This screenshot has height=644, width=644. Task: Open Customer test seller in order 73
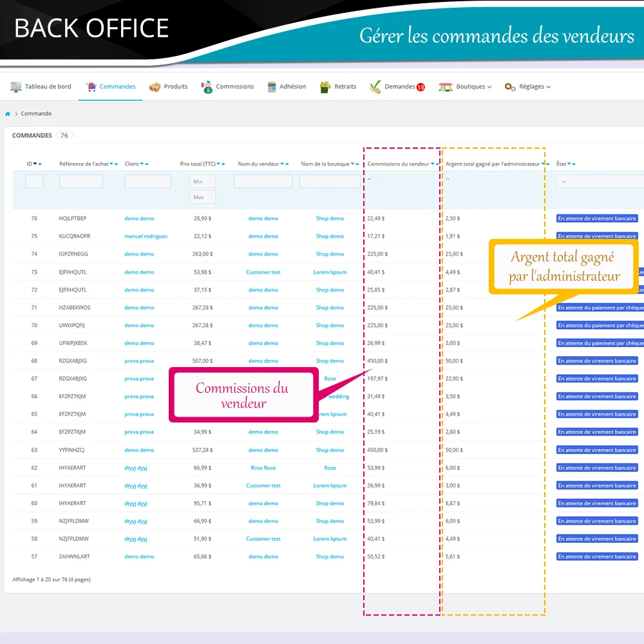(x=263, y=272)
